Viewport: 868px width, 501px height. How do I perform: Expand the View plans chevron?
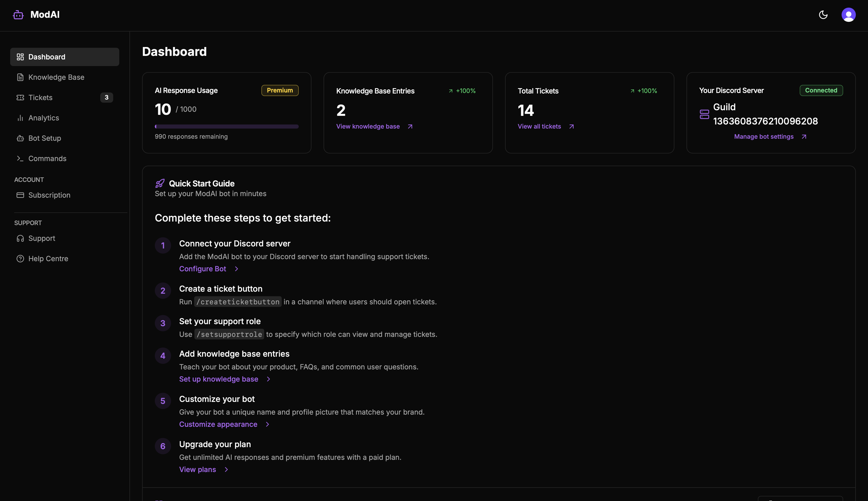(226, 469)
